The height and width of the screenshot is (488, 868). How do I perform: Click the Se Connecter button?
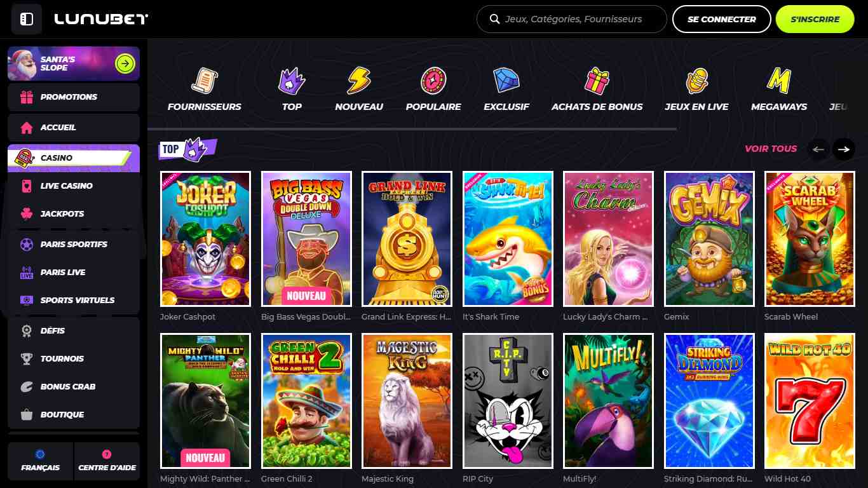pyautogui.click(x=722, y=19)
